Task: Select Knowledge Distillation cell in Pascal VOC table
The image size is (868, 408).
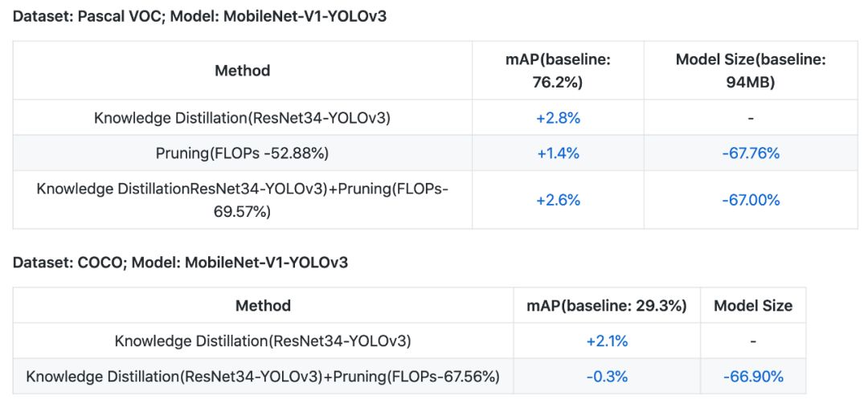Action: [x=242, y=118]
